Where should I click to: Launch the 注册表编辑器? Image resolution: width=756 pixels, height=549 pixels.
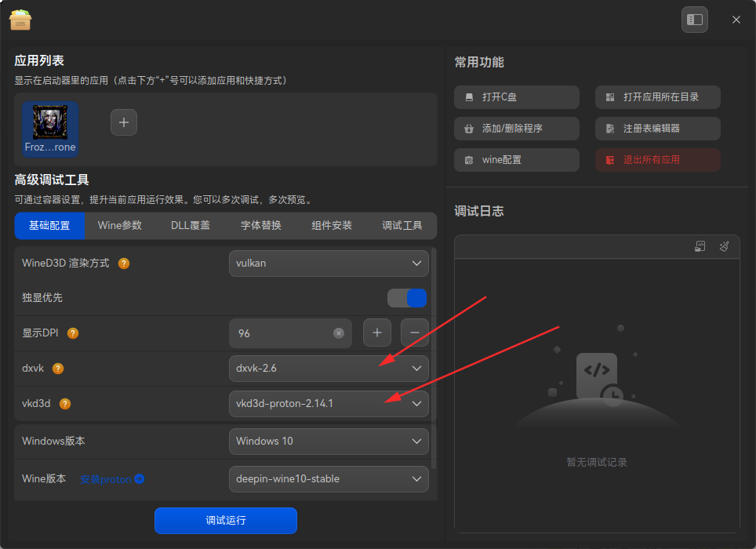[658, 129]
